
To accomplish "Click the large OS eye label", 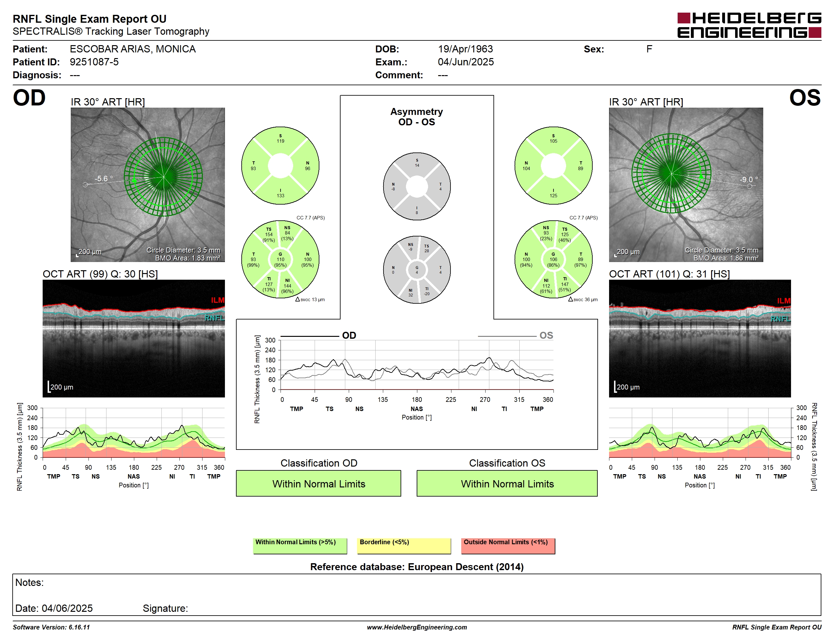I will [x=805, y=98].
